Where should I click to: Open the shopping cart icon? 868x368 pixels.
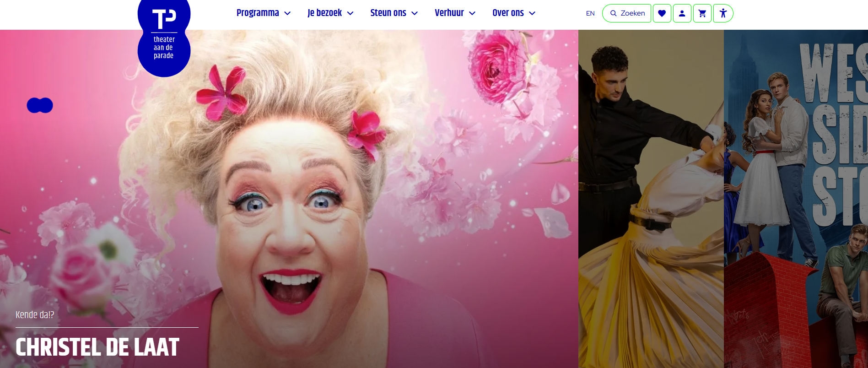tap(702, 13)
